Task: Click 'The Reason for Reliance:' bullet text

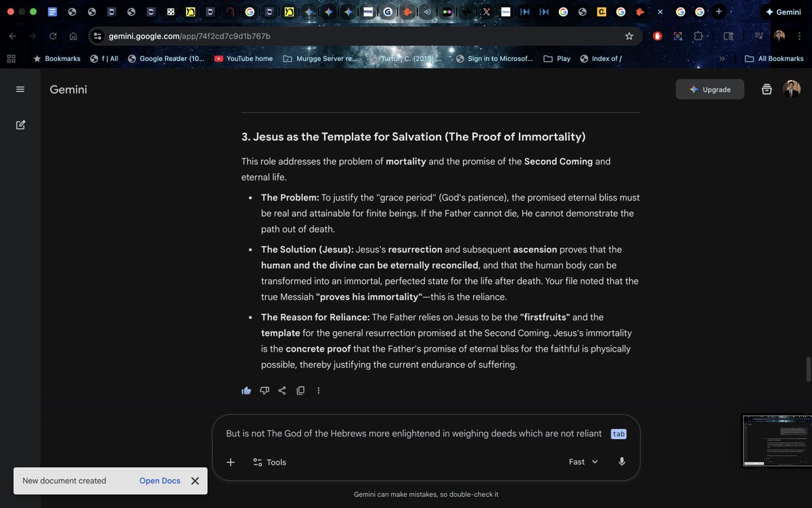Action: click(315, 317)
